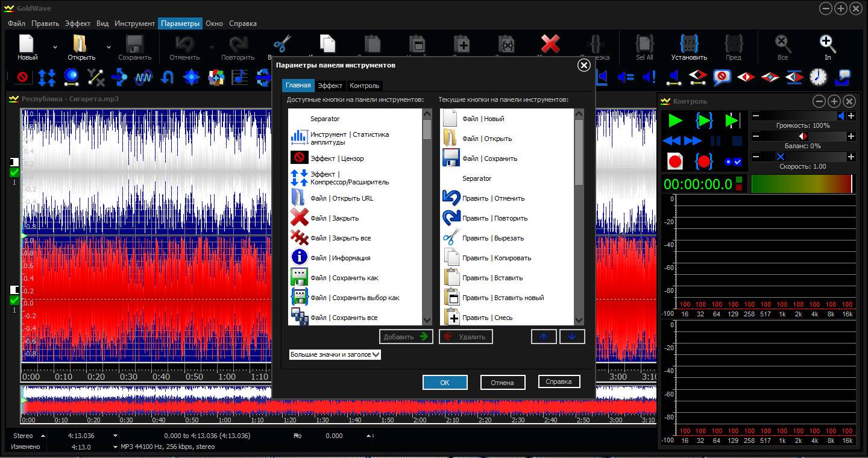Open the Файл menu
This screenshot has height=458, width=868.
click(17, 24)
